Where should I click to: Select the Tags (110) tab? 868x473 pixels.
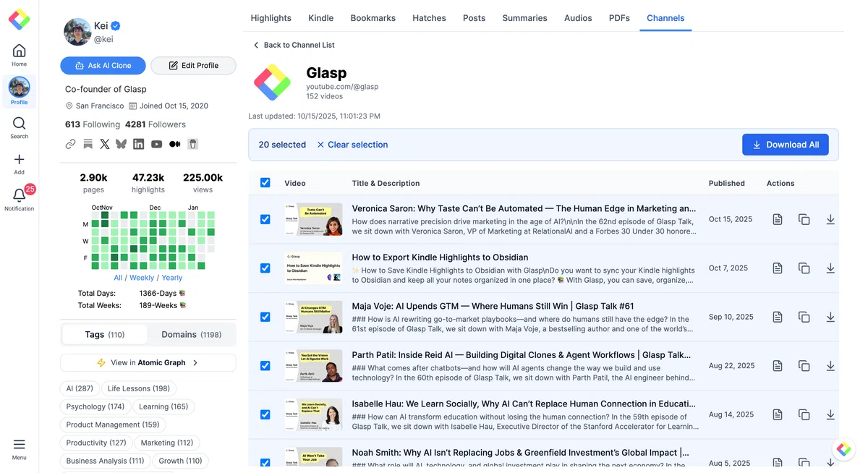(105, 334)
